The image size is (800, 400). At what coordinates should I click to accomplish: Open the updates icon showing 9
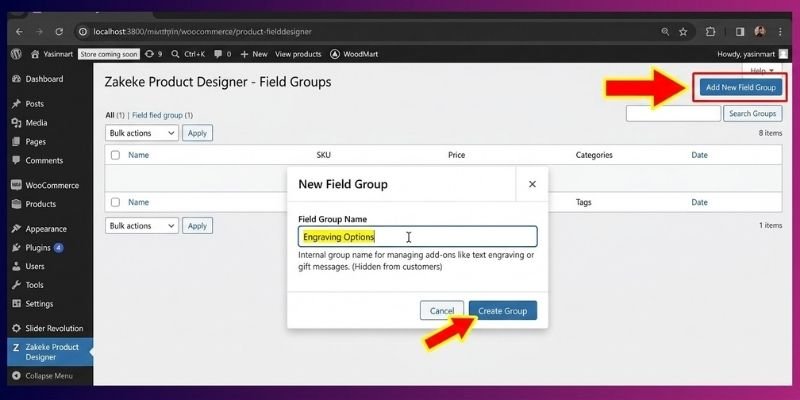pyautogui.click(x=154, y=54)
